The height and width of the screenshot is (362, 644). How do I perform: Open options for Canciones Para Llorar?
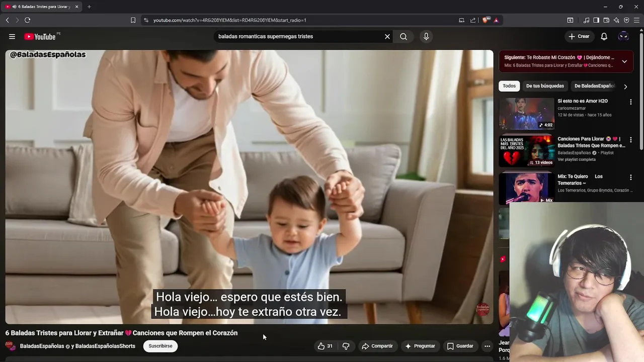[x=630, y=140]
